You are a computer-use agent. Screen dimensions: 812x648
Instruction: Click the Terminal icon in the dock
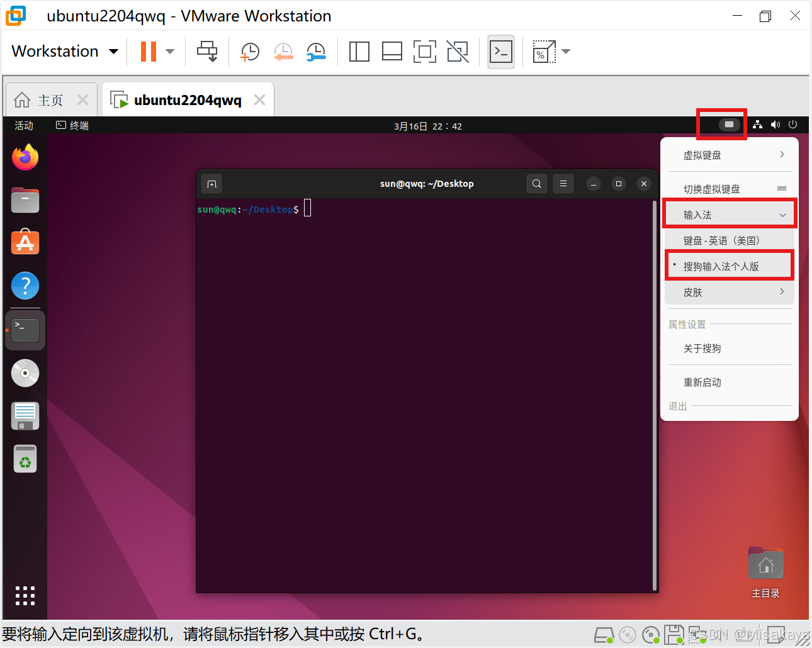[25, 330]
